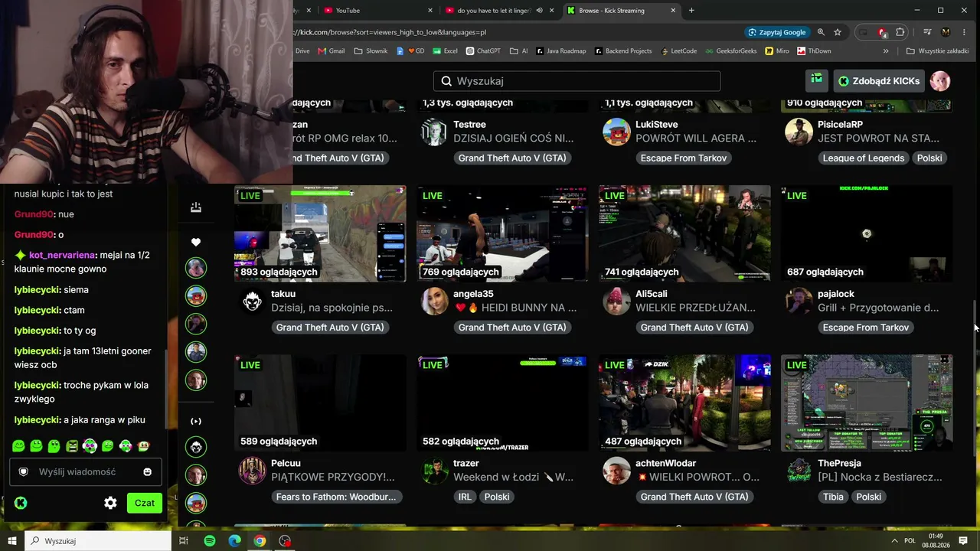The height and width of the screenshot is (551, 980).
Task: Open the Windows Start menu
Action: [12, 541]
